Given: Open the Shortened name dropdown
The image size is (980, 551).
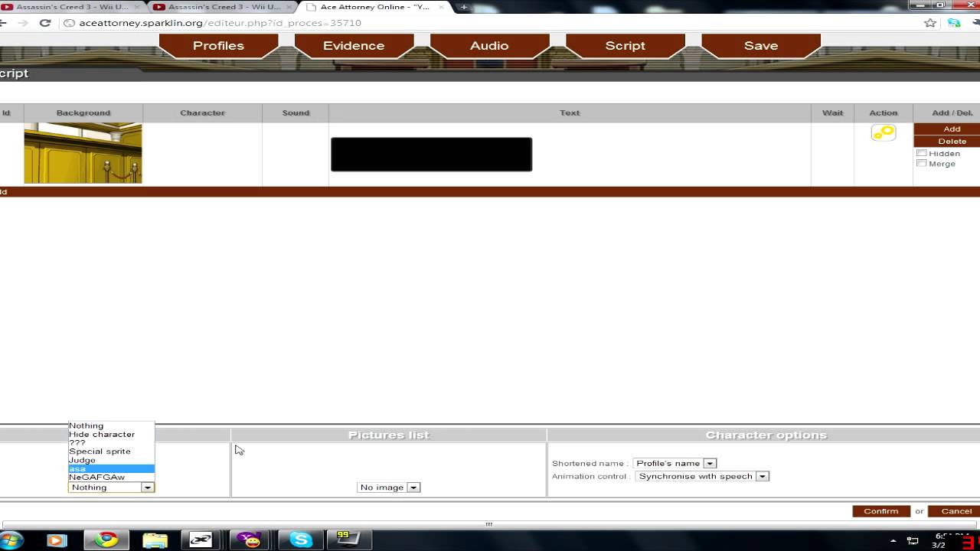Looking at the screenshot, I should [675, 464].
